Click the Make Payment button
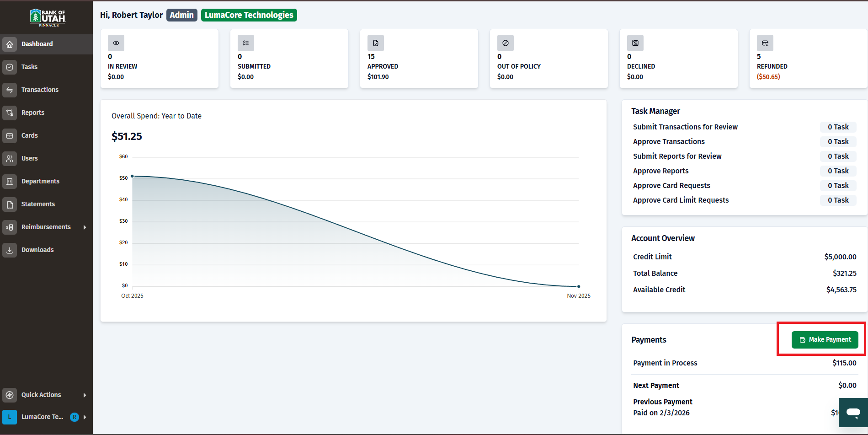 click(825, 339)
